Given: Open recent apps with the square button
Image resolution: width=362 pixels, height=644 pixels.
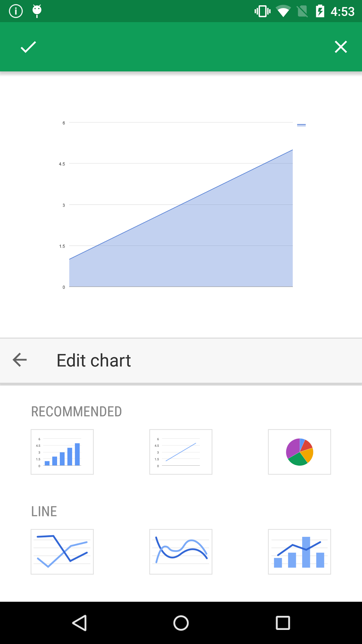Looking at the screenshot, I should click(283, 623).
